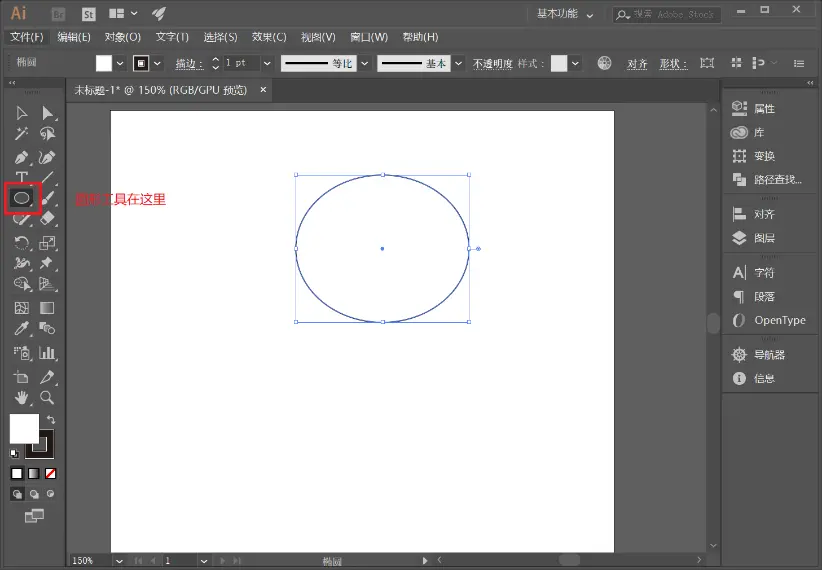Select the Scale tool

[x=47, y=243]
